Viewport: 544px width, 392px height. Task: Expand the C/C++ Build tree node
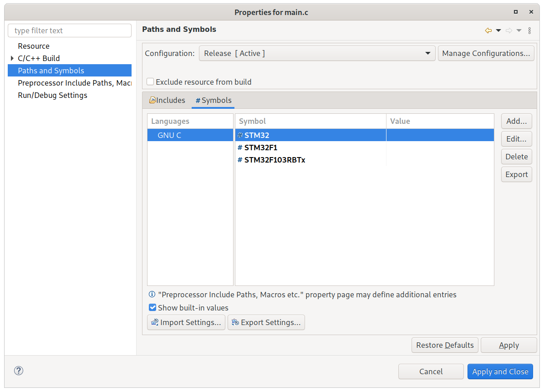(x=12, y=58)
